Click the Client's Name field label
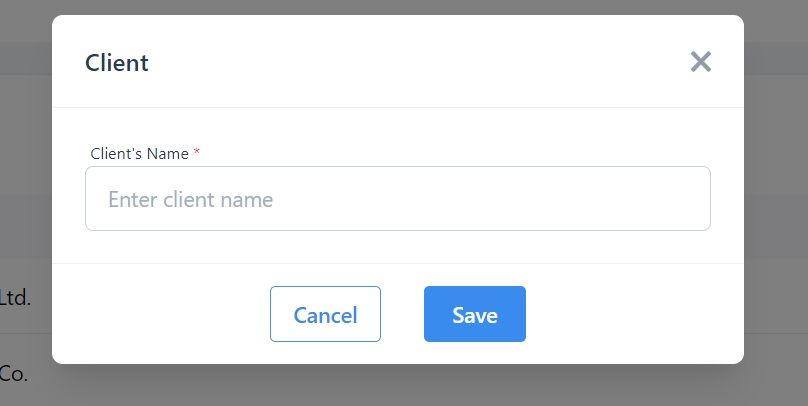 (140, 154)
